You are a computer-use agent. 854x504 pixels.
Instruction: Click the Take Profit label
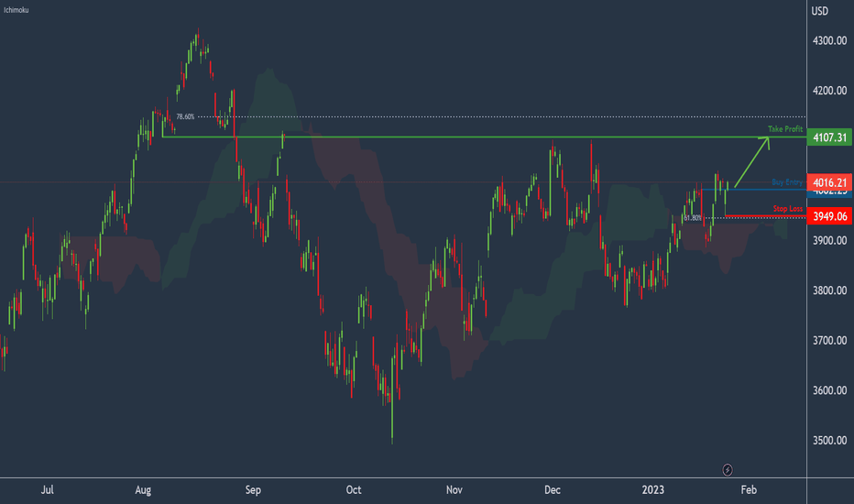(x=785, y=129)
